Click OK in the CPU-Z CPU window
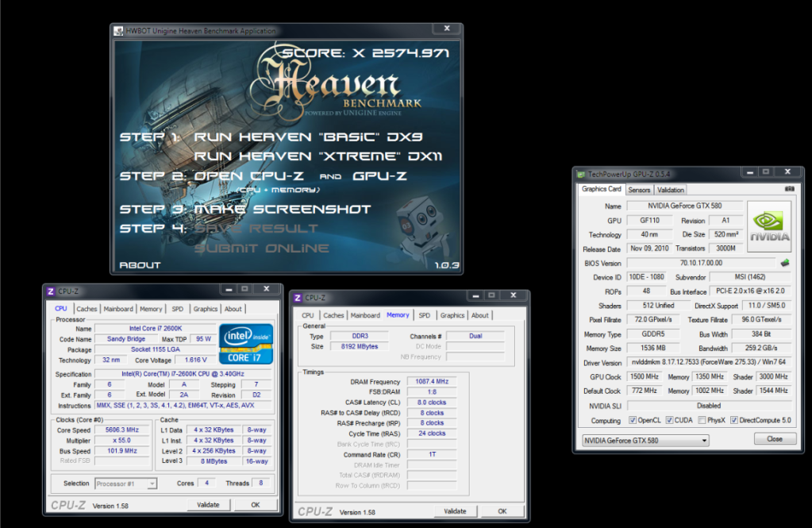The image size is (812, 528). (x=256, y=505)
